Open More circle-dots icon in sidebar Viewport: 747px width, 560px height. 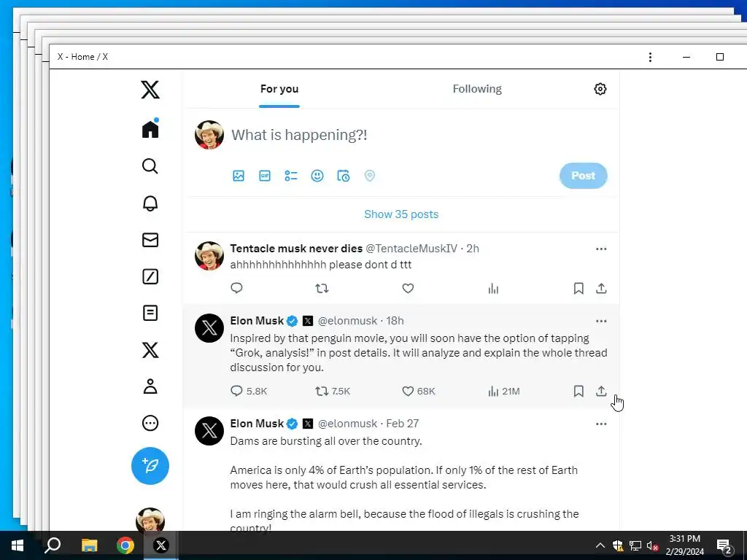pyautogui.click(x=150, y=423)
